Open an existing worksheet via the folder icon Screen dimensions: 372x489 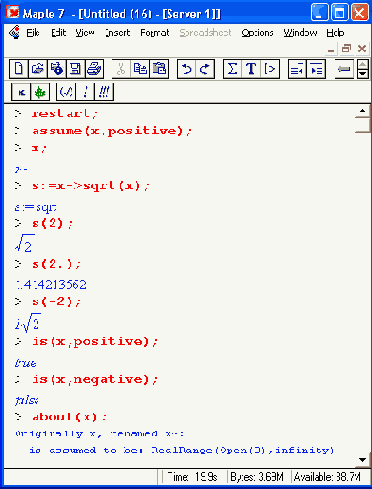pos(38,69)
